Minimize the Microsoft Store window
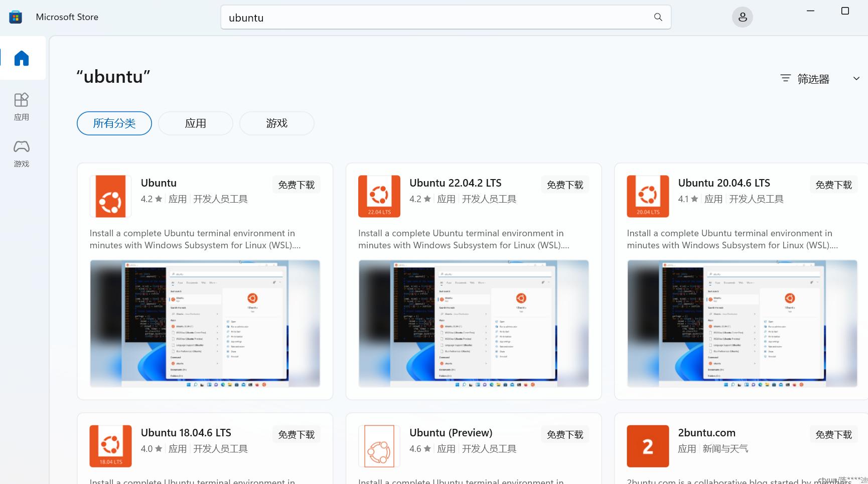The width and height of the screenshot is (868, 484). (x=810, y=11)
